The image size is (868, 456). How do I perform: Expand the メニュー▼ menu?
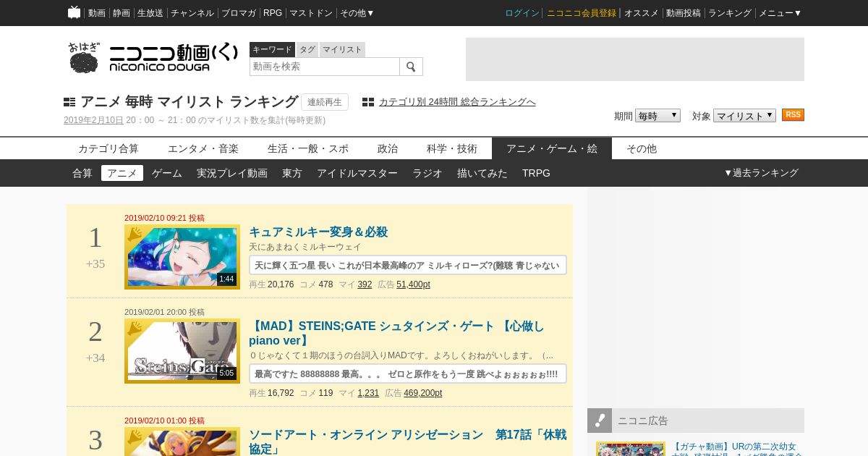780,13
